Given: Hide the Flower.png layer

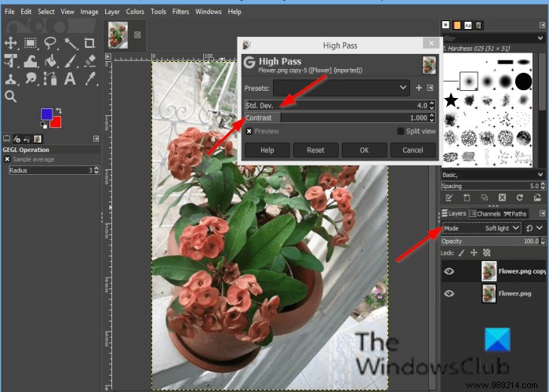Looking at the screenshot, I should point(449,293).
